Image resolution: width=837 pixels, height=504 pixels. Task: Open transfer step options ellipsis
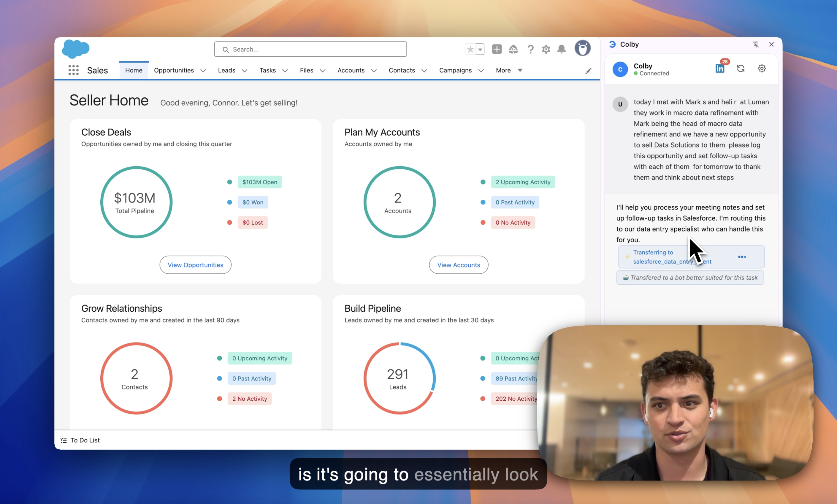point(742,257)
